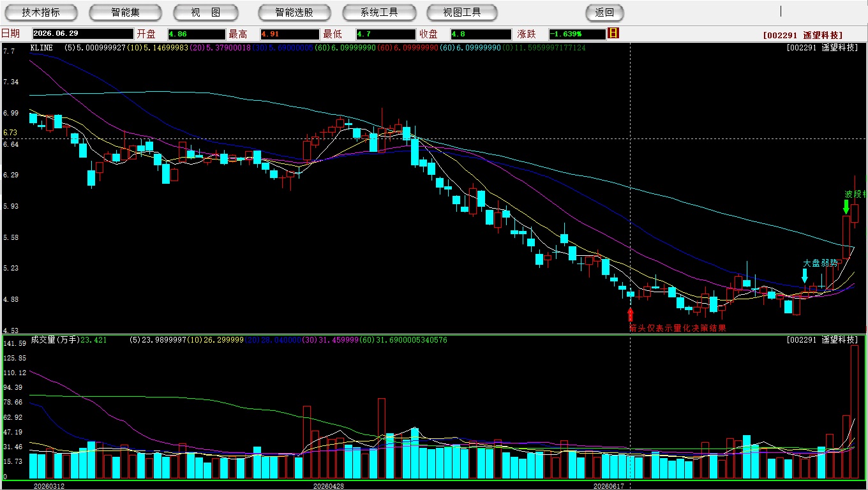Select the 20260617 date marker on timeline
The width and height of the screenshot is (868, 490).
[608, 486]
